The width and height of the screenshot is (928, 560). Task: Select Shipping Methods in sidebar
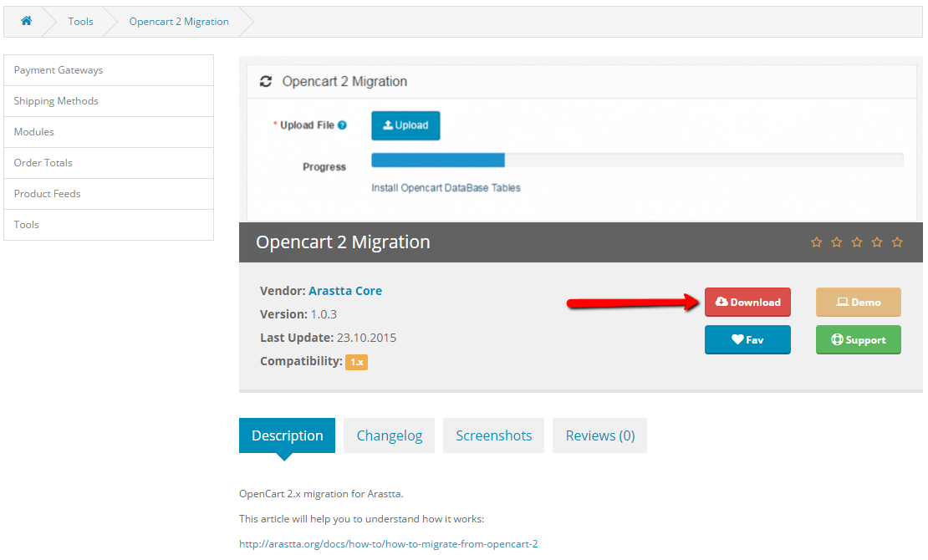tap(109, 101)
